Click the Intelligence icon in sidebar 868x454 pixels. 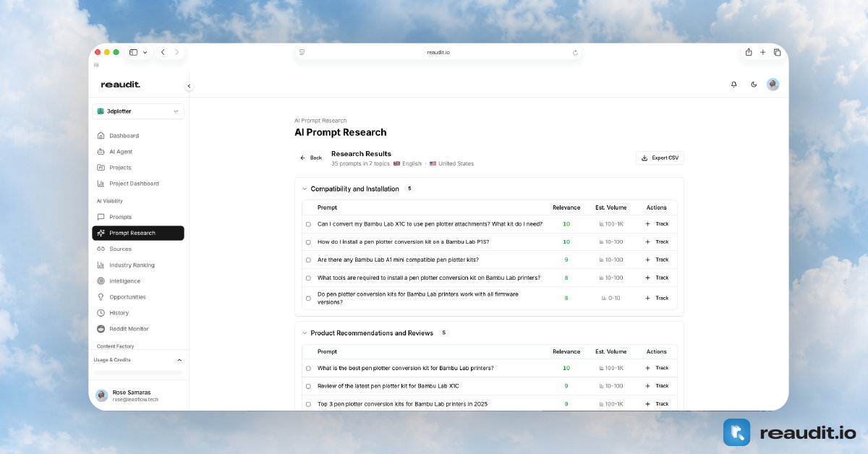tap(101, 280)
